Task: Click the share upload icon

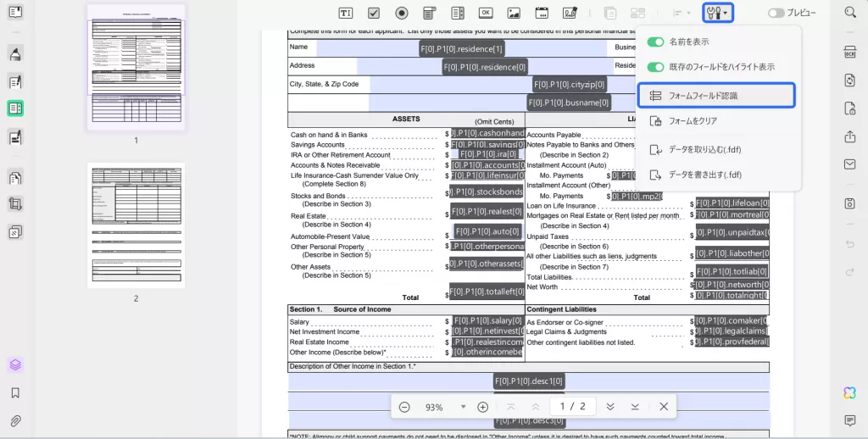Action: click(849, 136)
